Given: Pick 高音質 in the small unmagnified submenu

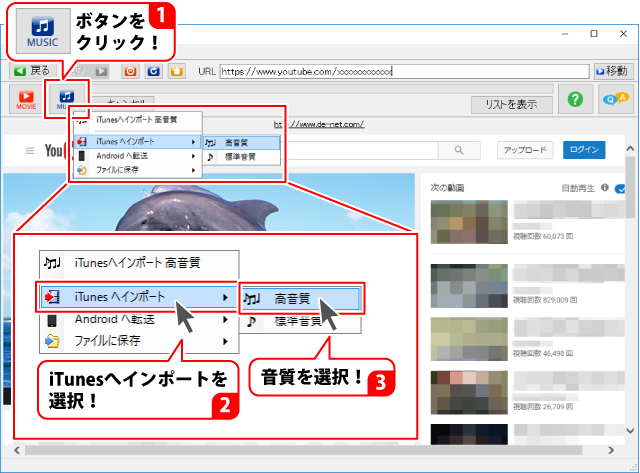Looking at the screenshot, I should pyautogui.click(x=242, y=143).
